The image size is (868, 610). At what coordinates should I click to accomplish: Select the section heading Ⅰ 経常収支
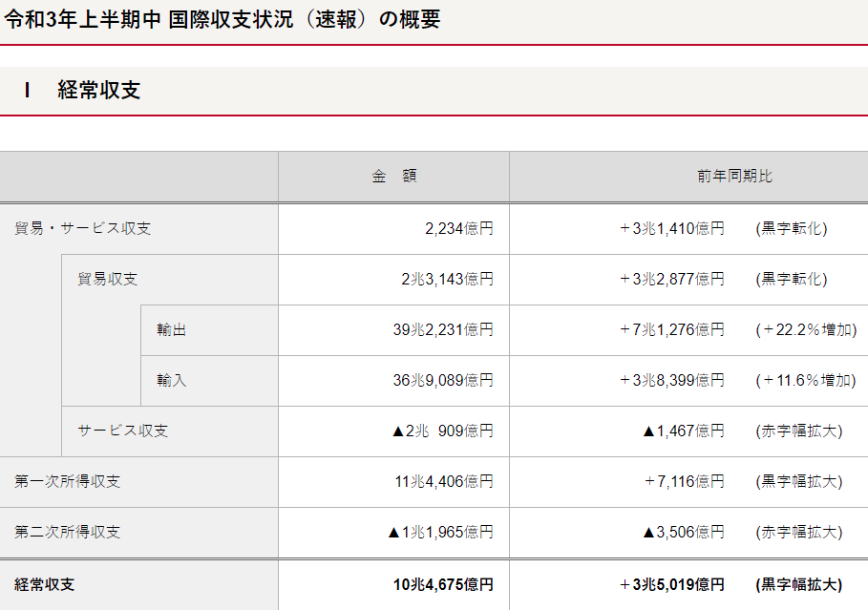83,91
